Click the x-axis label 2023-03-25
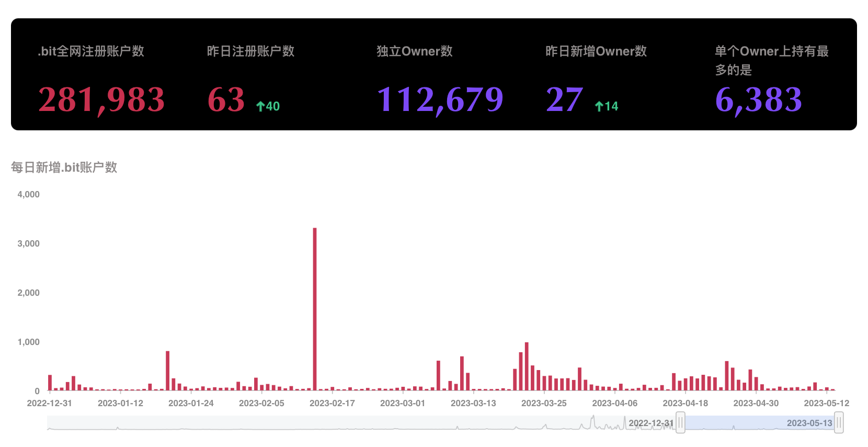868x447 pixels. click(x=544, y=403)
